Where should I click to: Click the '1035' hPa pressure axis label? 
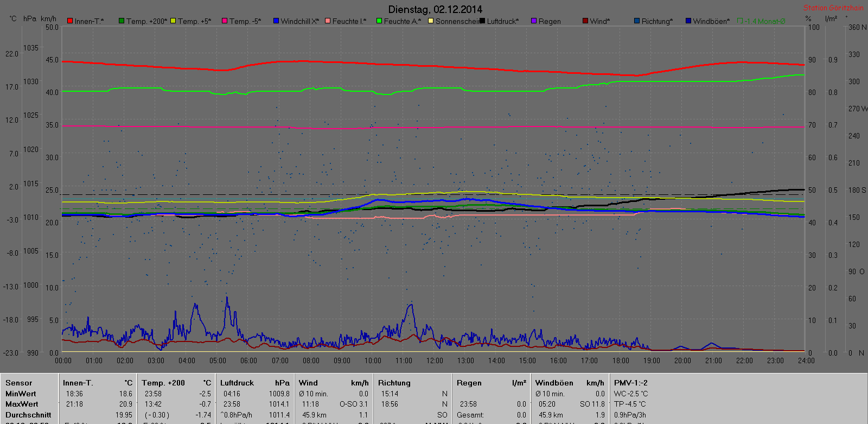point(31,48)
